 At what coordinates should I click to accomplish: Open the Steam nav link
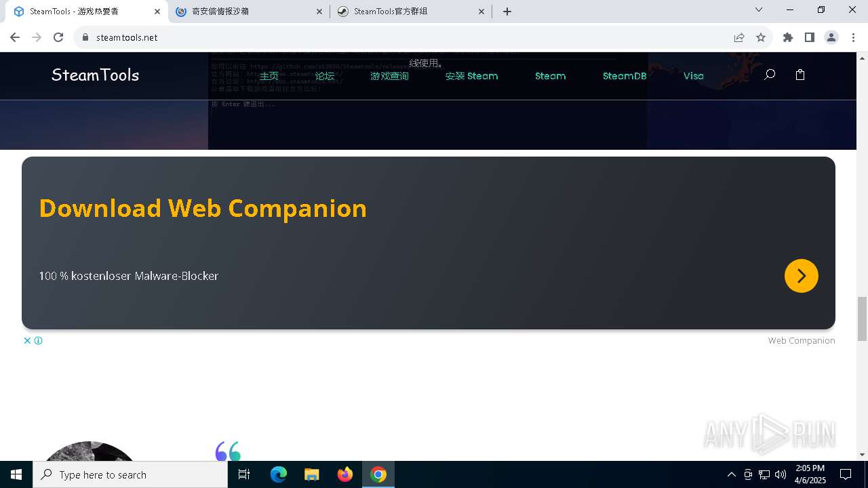pyautogui.click(x=550, y=76)
